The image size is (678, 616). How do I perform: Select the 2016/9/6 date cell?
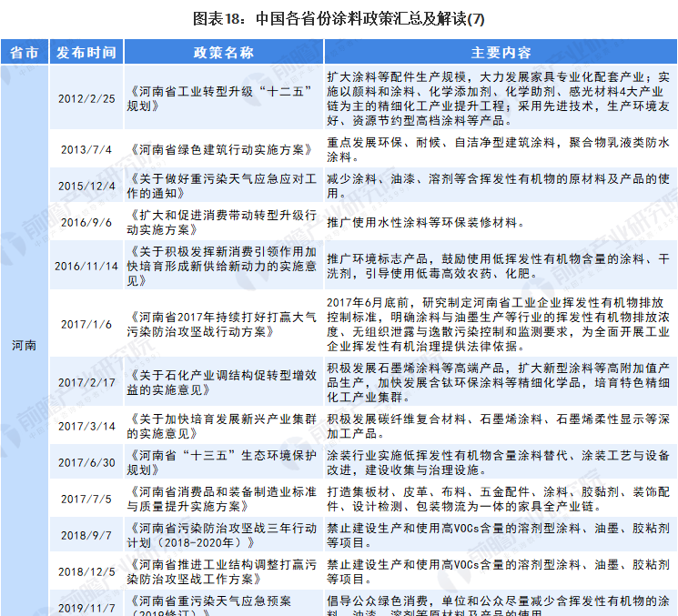pos(86,222)
